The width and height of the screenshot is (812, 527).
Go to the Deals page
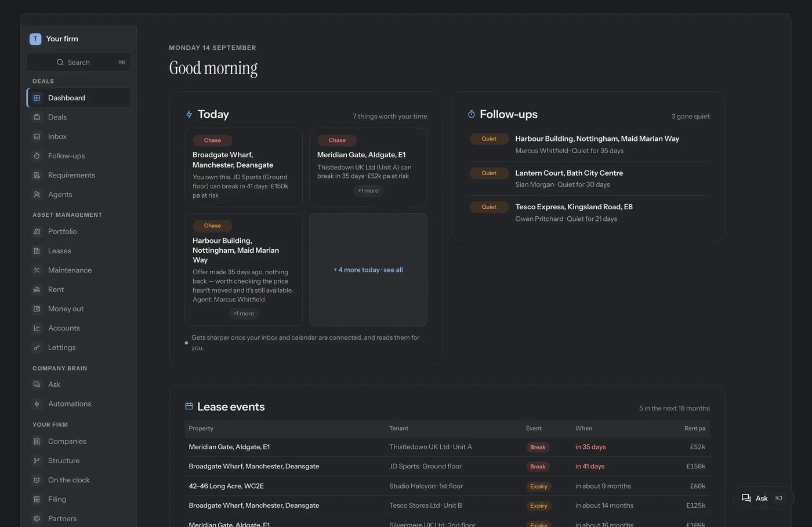[79, 117]
